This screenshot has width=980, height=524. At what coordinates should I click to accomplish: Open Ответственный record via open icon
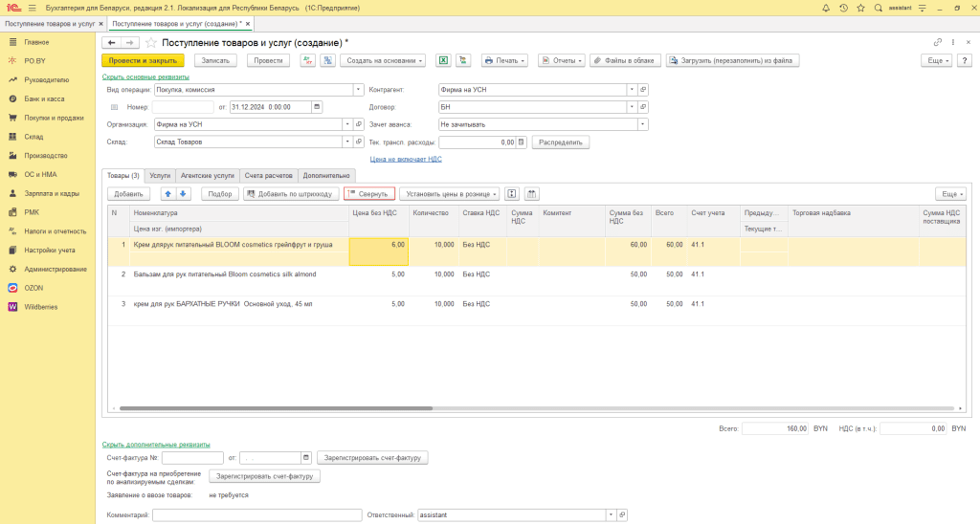pyautogui.click(x=622, y=515)
